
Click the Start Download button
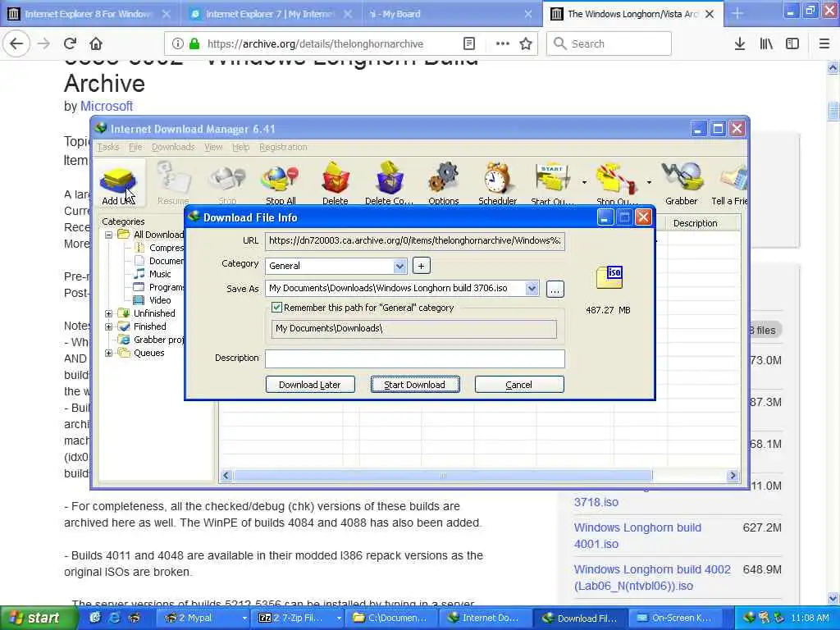point(414,385)
